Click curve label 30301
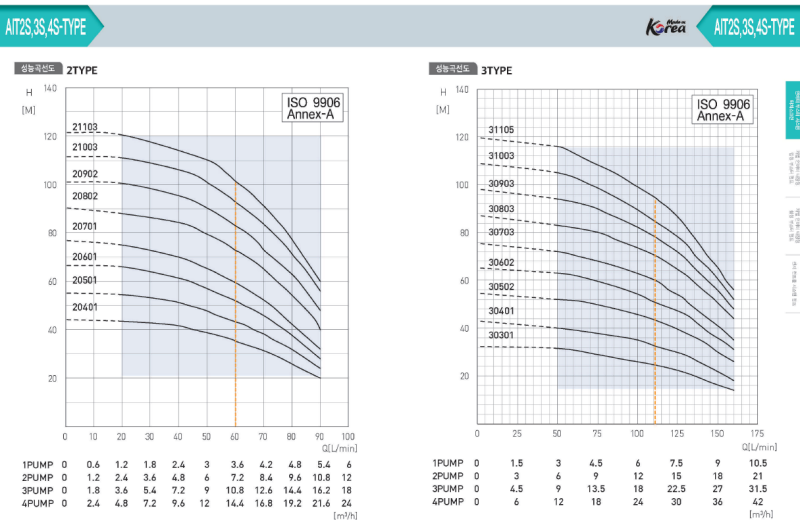 (x=501, y=335)
